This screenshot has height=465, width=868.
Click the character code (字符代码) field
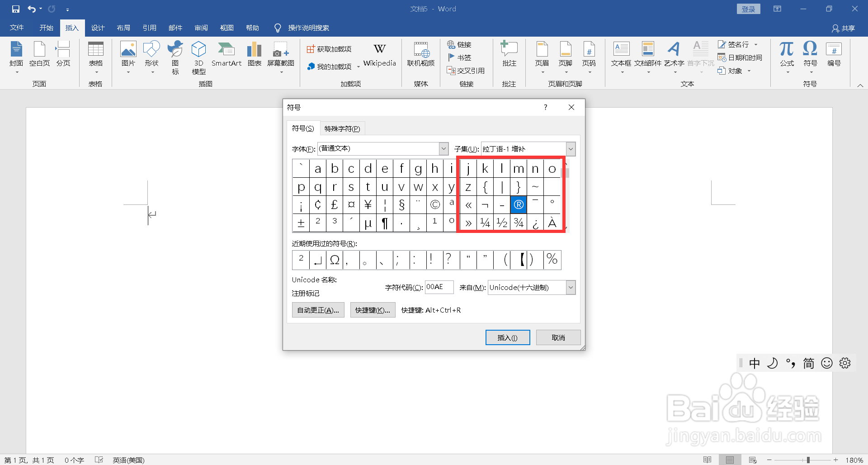point(439,287)
